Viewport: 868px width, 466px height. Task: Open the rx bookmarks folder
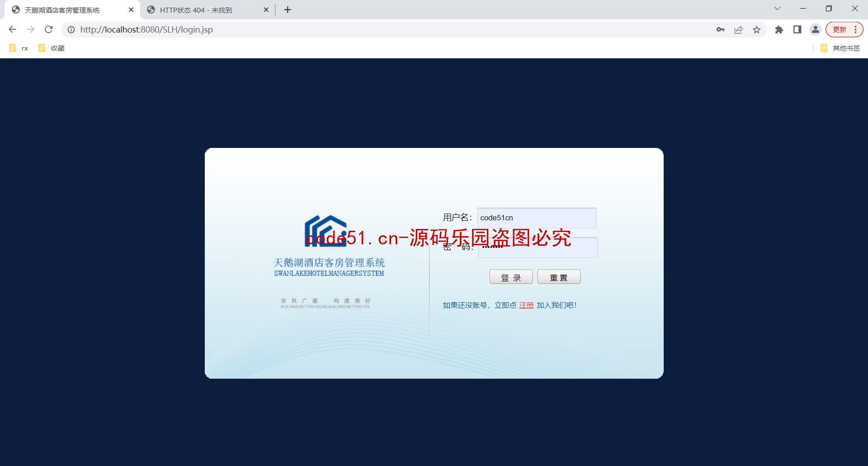coord(19,48)
